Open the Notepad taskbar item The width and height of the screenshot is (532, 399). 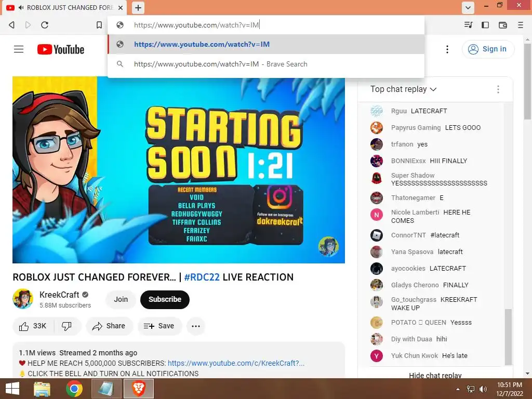[x=106, y=389]
